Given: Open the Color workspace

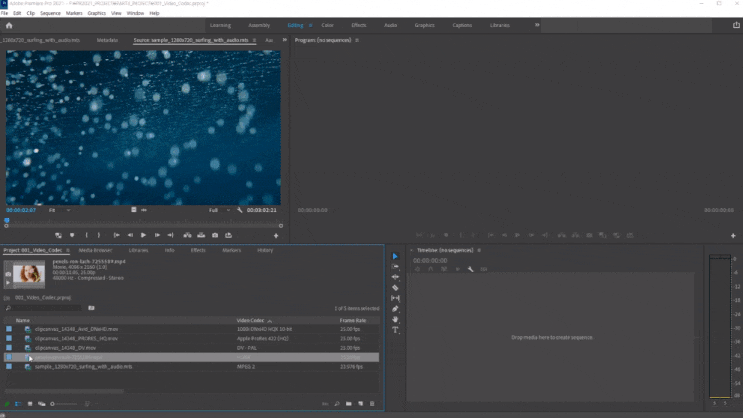Looking at the screenshot, I should click(x=327, y=25).
